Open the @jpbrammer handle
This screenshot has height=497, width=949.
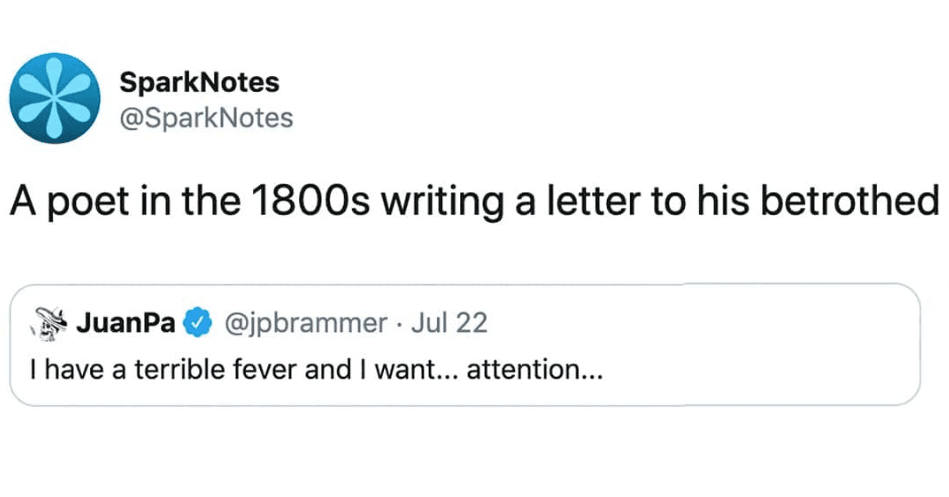click(x=305, y=324)
